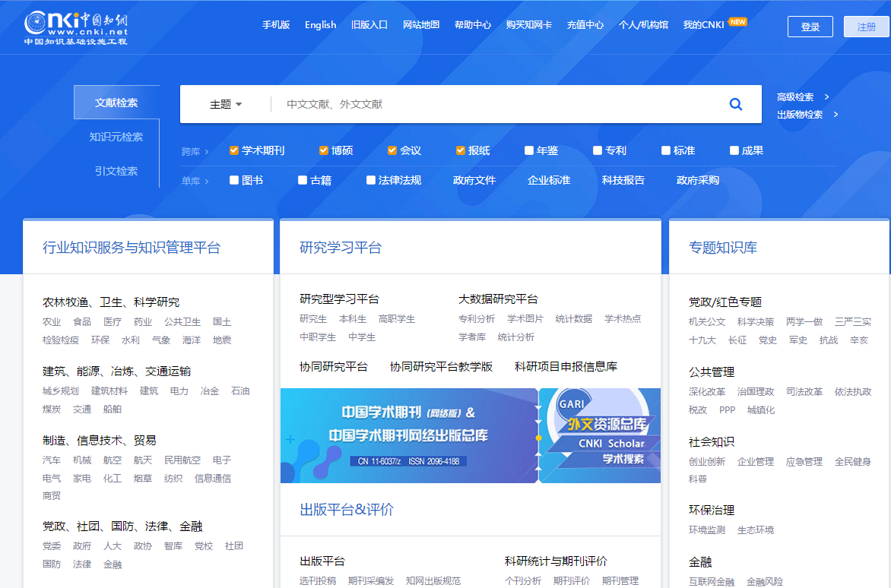891x588 pixels.
Task: Open the 外文资源总库 CNKI Scholar banner
Action: [600, 436]
